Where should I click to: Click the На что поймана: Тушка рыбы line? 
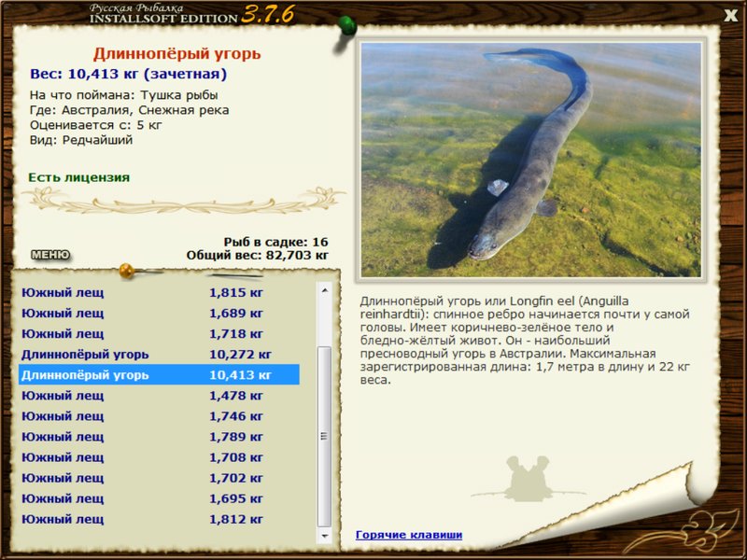tap(124, 95)
